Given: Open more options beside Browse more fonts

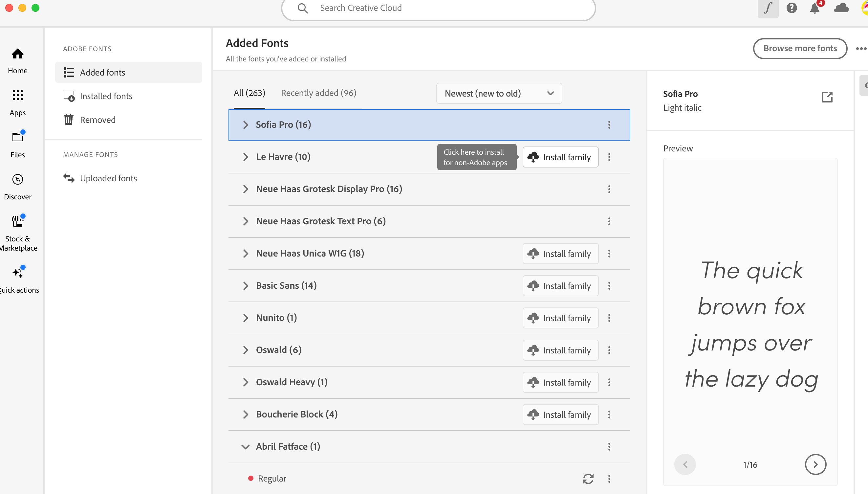Looking at the screenshot, I should [861, 49].
